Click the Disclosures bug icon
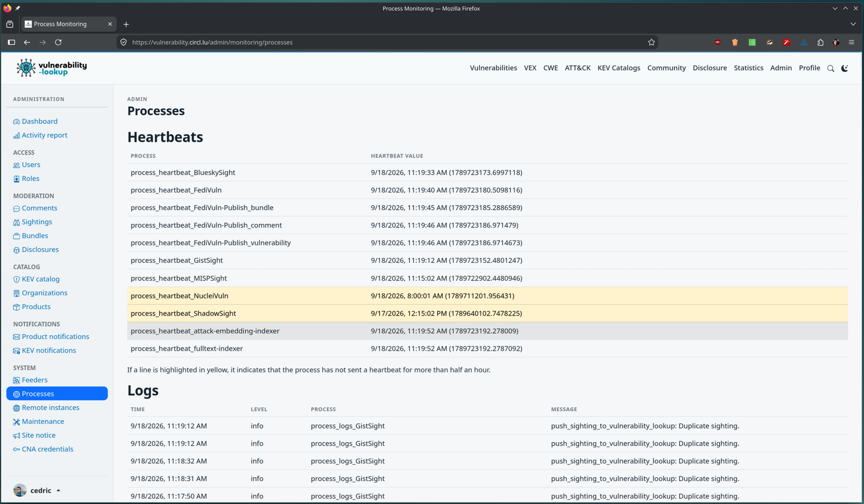 [x=16, y=250]
